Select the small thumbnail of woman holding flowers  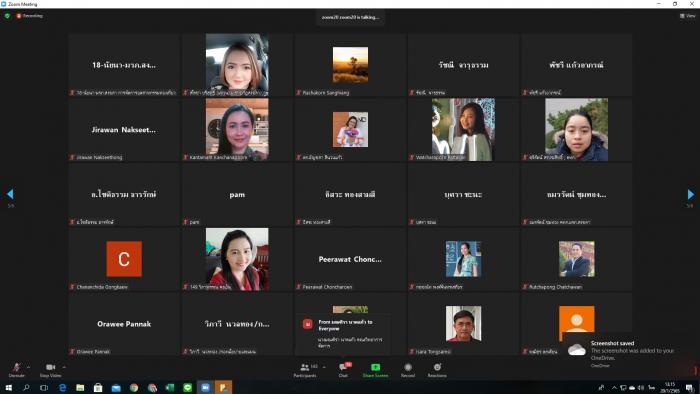[x=350, y=129]
